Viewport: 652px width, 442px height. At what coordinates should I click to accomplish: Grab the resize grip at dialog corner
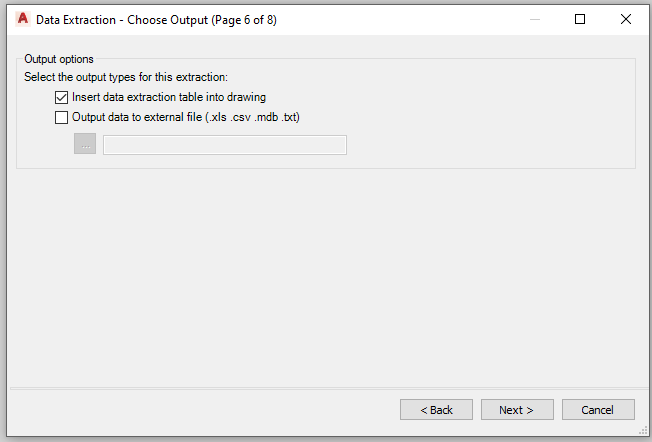point(643,431)
